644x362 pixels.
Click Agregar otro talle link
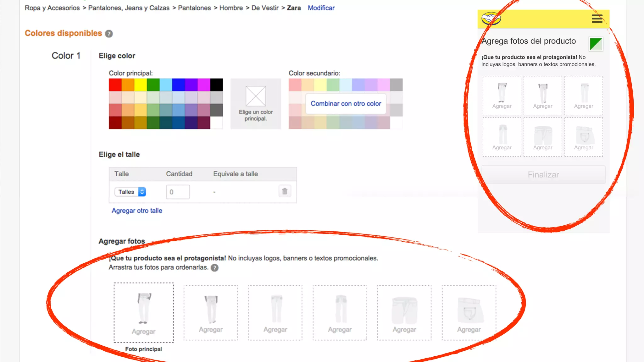[x=137, y=211]
